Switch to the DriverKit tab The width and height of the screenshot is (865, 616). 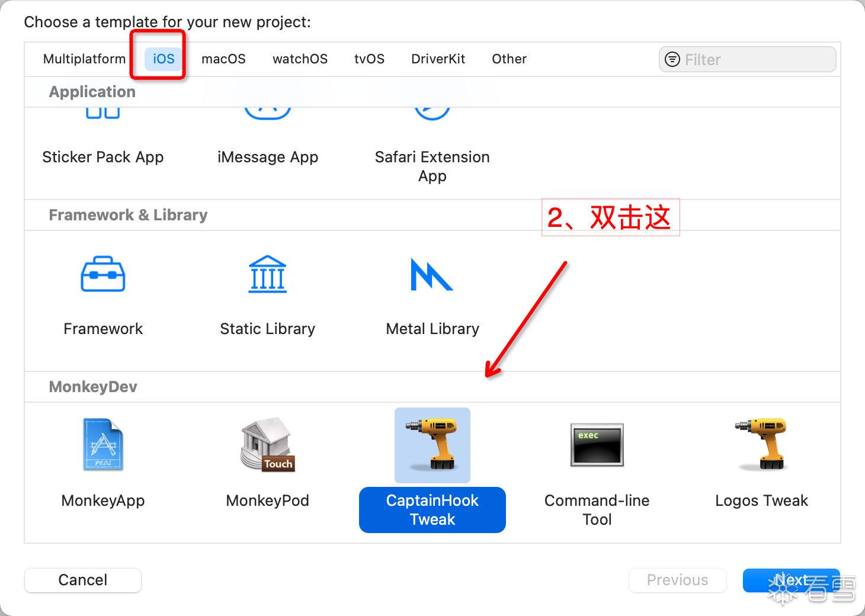[438, 59]
